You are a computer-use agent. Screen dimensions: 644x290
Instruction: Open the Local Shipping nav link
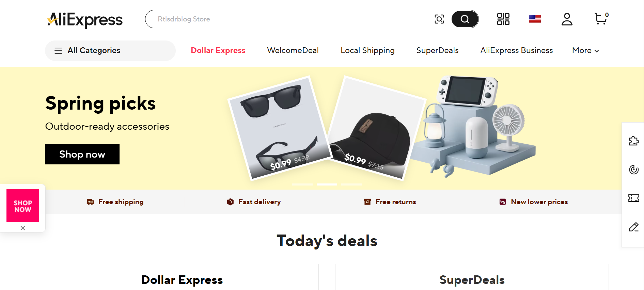pyautogui.click(x=367, y=50)
